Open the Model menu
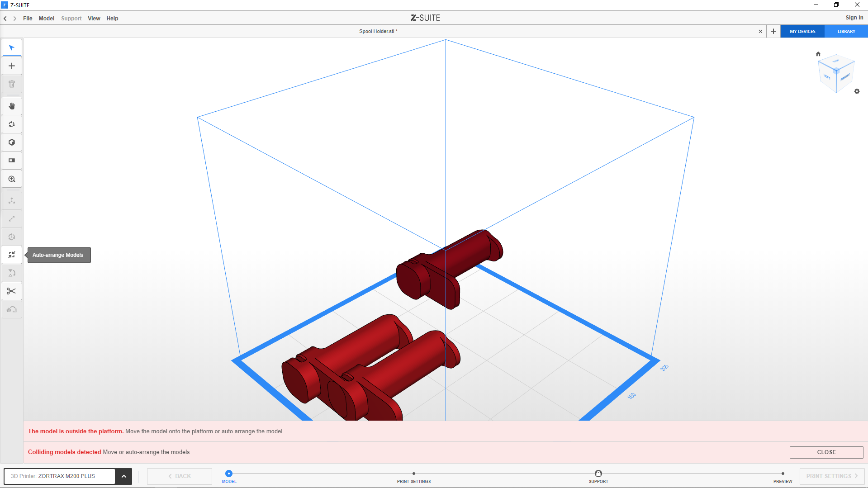Screen dimensions: 868x488 pos(46,19)
